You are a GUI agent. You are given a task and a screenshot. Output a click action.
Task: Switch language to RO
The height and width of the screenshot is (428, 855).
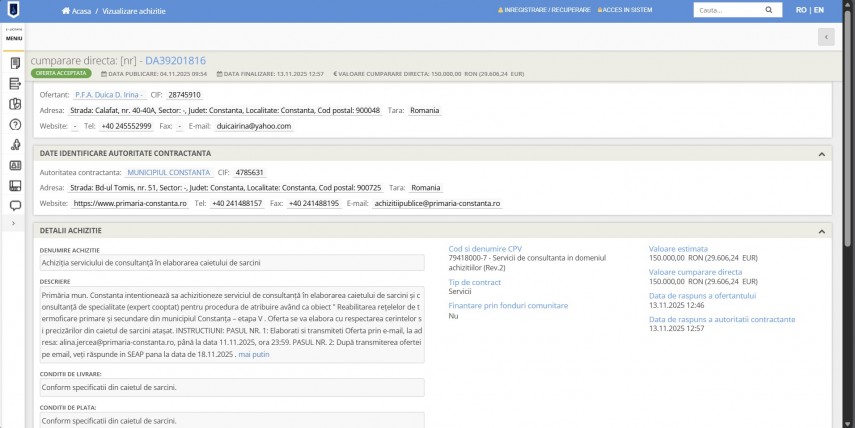click(801, 10)
